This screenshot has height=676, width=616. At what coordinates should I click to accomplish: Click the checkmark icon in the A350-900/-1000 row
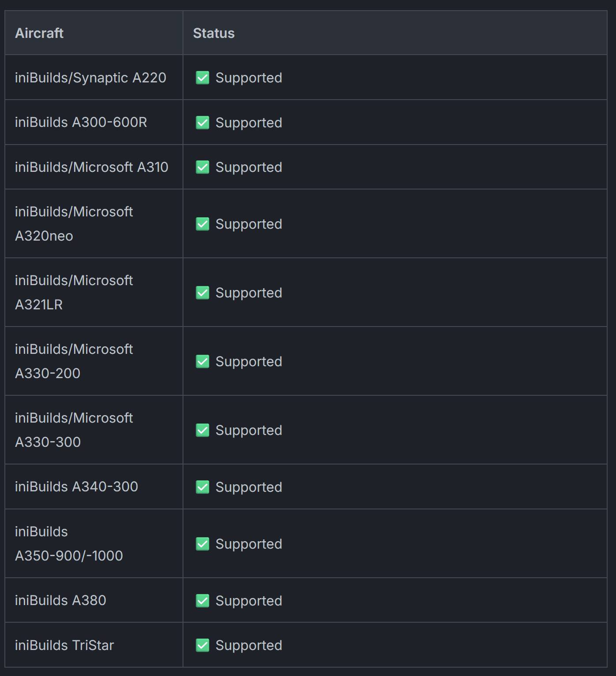(x=202, y=544)
